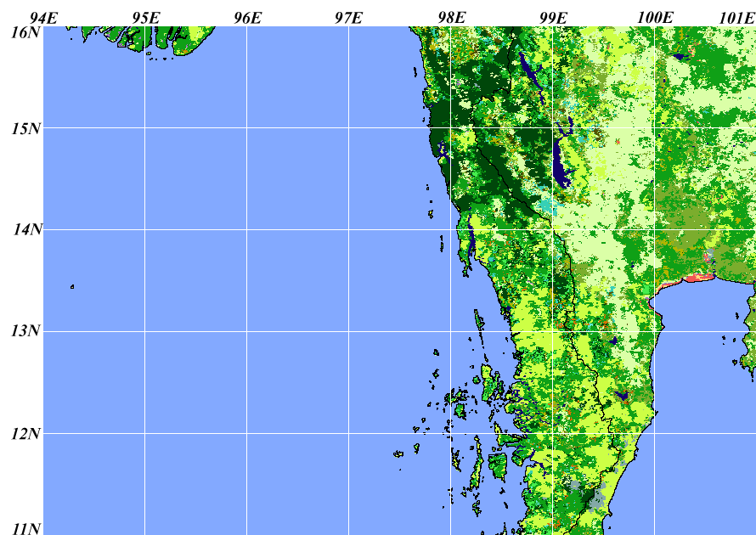Click the 11N latitude label
The width and height of the screenshot is (756, 535).
point(26,529)
